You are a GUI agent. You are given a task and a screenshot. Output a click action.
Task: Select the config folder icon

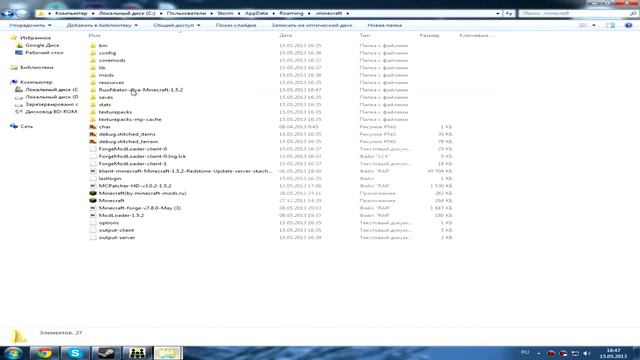(93, 53)
